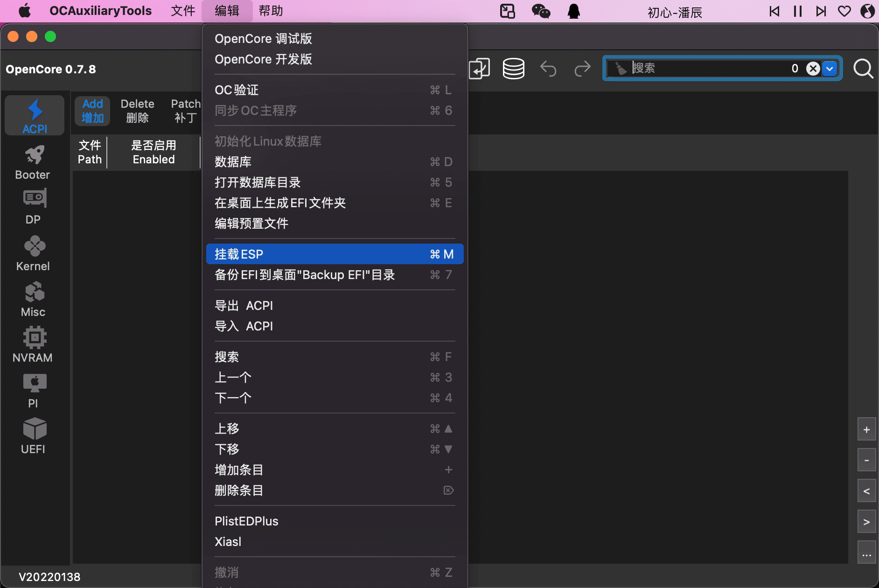The width and height of the screenshot is (879, 588).
Task: Open the ACPI sidebar section
Action: 35,116
